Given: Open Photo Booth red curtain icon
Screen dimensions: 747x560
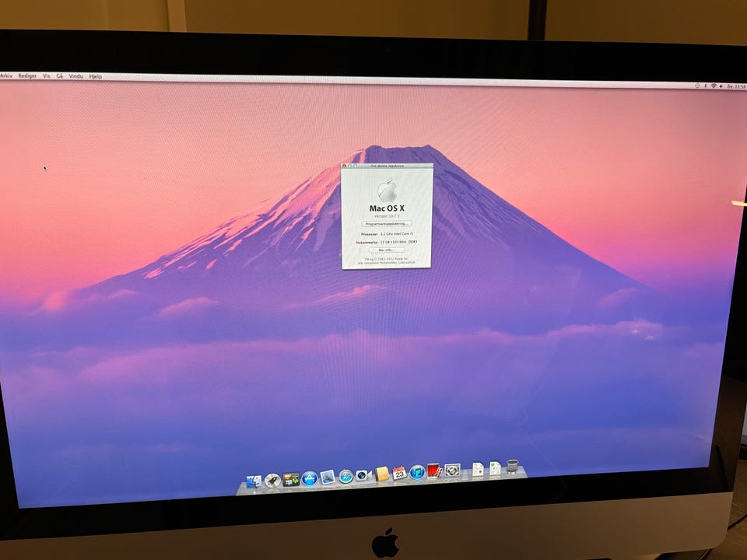Looking at the screenshot, I should pos(434,471).
